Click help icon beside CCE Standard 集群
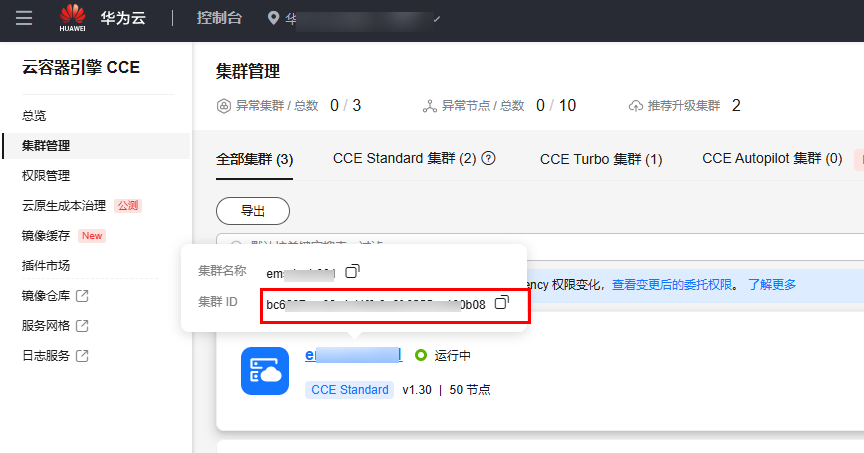Screen dimensions: 864x453 [488, 159]
